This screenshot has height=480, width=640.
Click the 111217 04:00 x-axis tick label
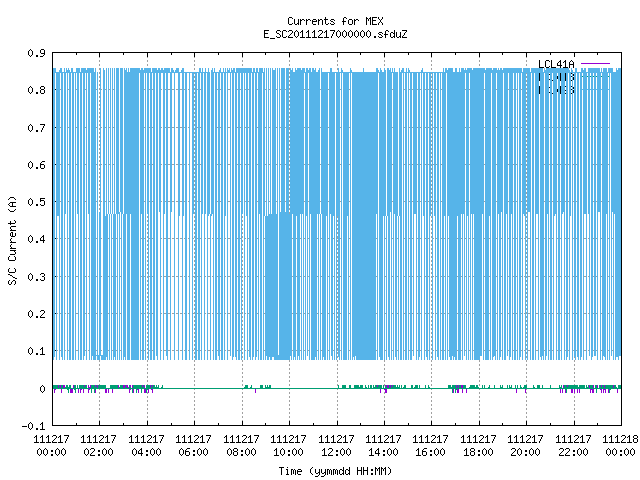tap(147, 446)
